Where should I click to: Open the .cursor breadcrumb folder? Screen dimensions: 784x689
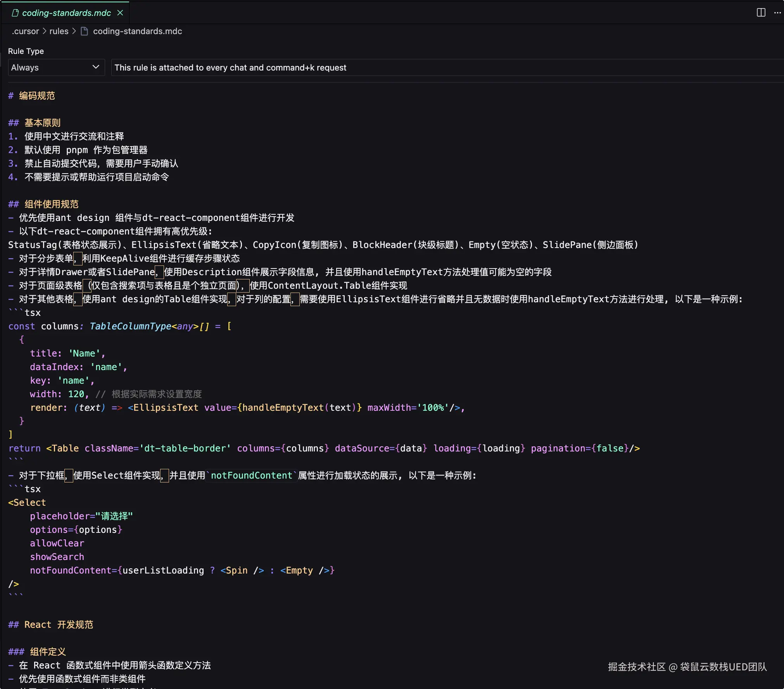(x=25, y=31)
